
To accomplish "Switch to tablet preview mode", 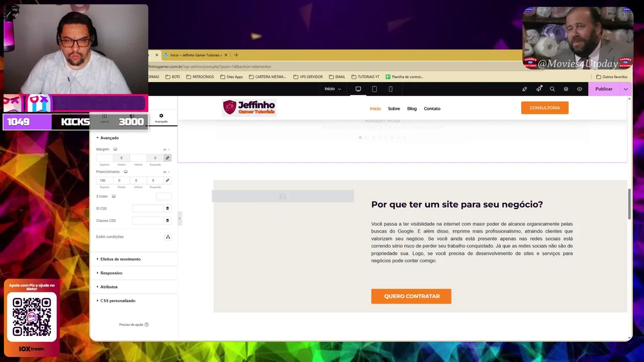I will 374,89.
